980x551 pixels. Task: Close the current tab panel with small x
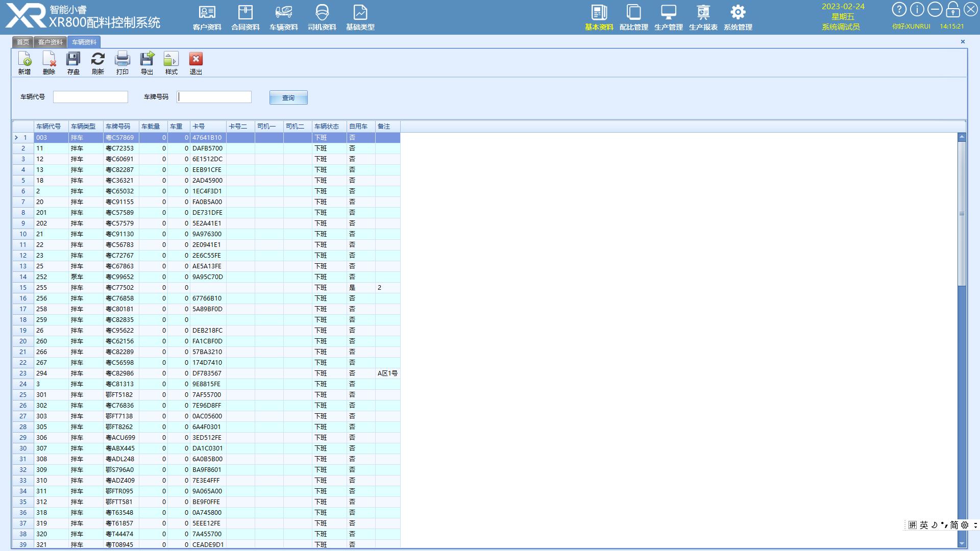963,42
